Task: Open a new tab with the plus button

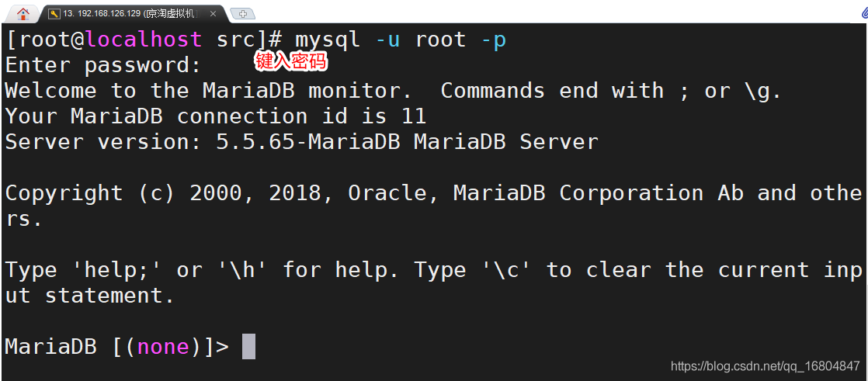Action: 243,14
